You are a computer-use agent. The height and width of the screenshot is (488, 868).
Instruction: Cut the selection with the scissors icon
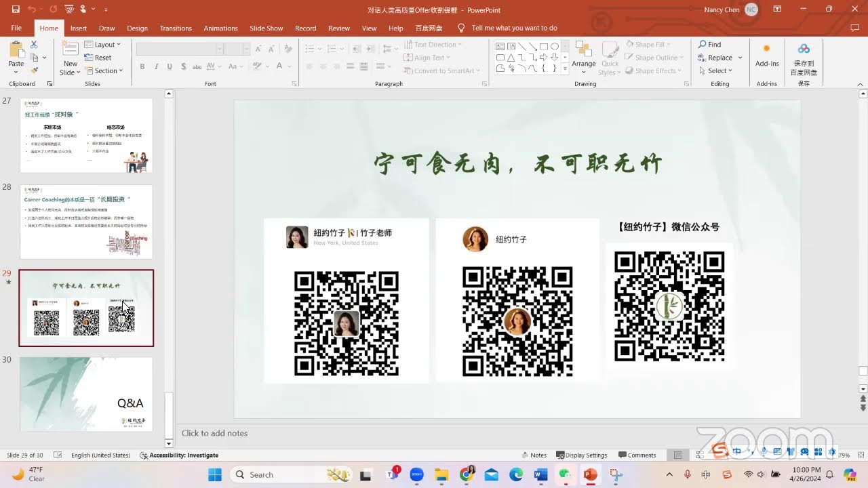coord(34,45)
